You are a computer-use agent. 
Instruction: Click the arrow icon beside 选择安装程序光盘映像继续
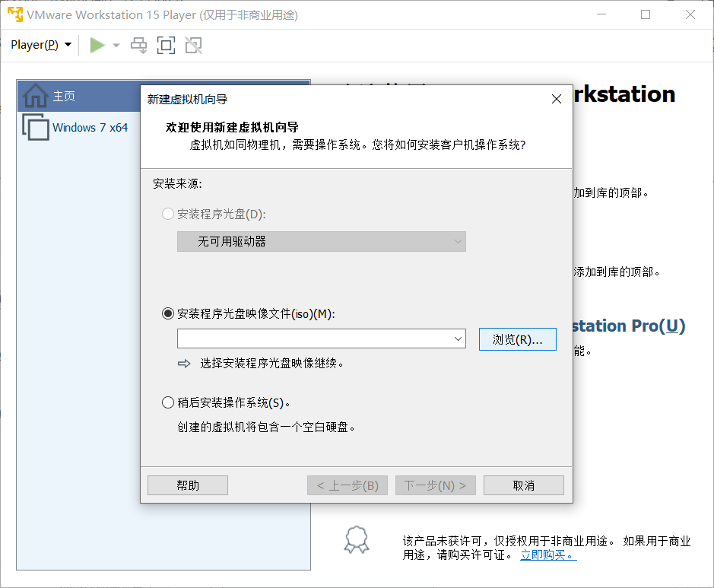pos(184,364)
